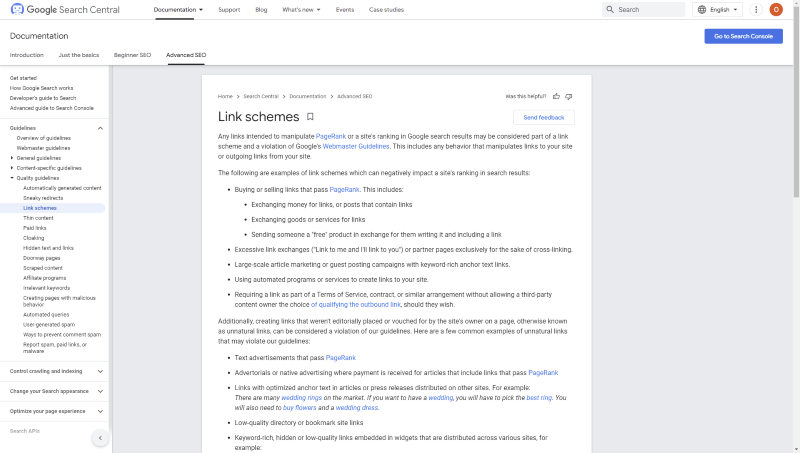Open Support in the top navigation

click(229, 9)
